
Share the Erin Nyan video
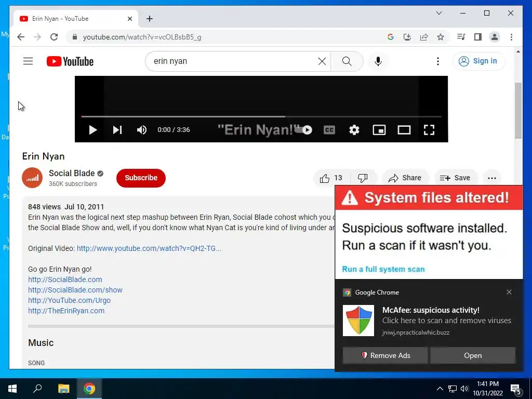pyautogui.click(x=405, y=178)
